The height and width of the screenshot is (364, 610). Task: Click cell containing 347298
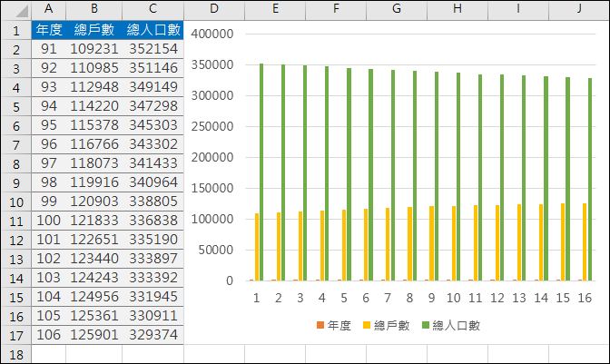tap(152, 106)
